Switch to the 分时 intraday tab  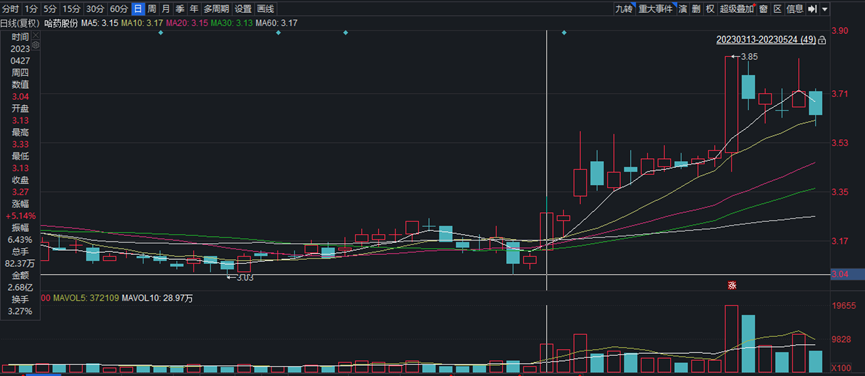(x=10, y=9)
